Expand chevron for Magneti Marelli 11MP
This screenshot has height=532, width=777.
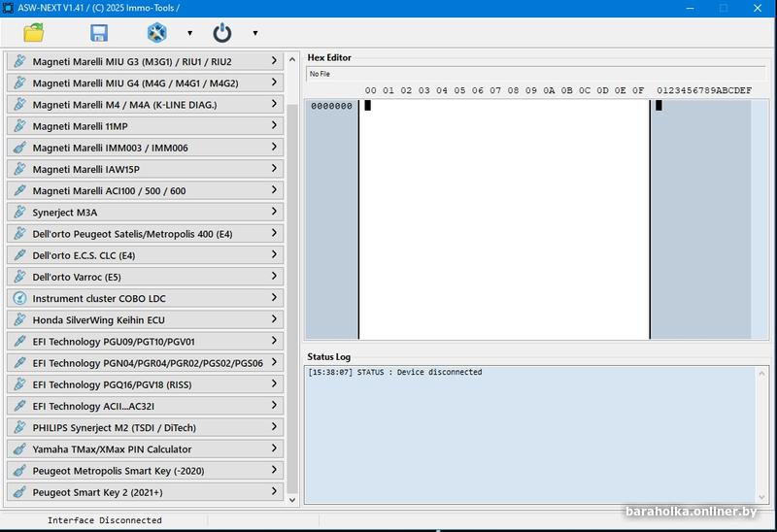click(274, 125)
